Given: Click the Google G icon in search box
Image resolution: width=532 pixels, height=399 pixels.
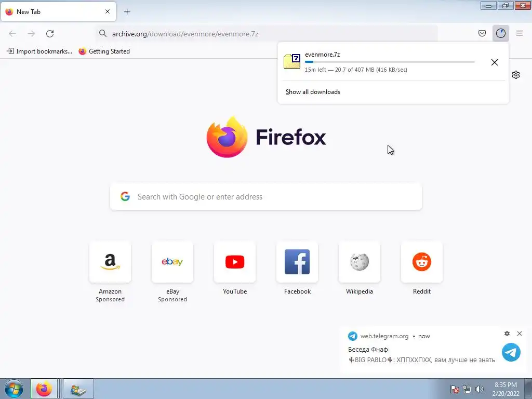Looking at the screenshot, I should click(x=125, y=196).
